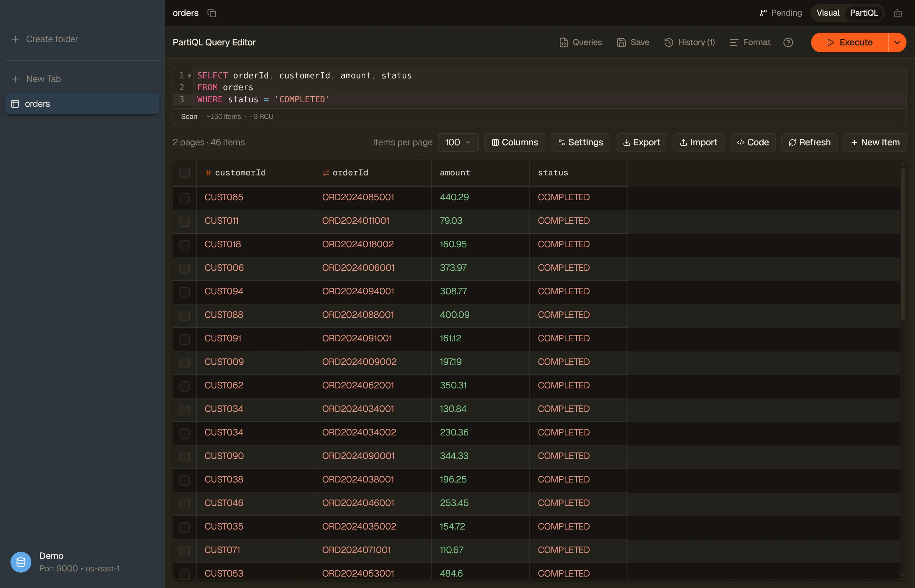Toggle the select-all rows checkbox
Screen dimensions: 915x588
184,173
